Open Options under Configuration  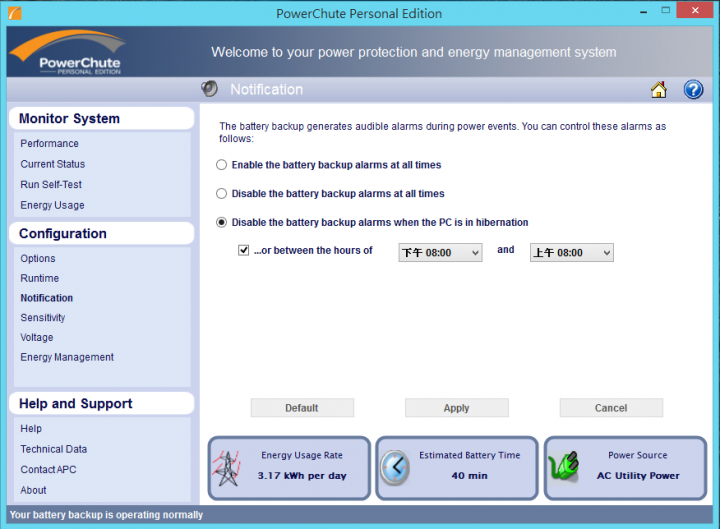38,259
